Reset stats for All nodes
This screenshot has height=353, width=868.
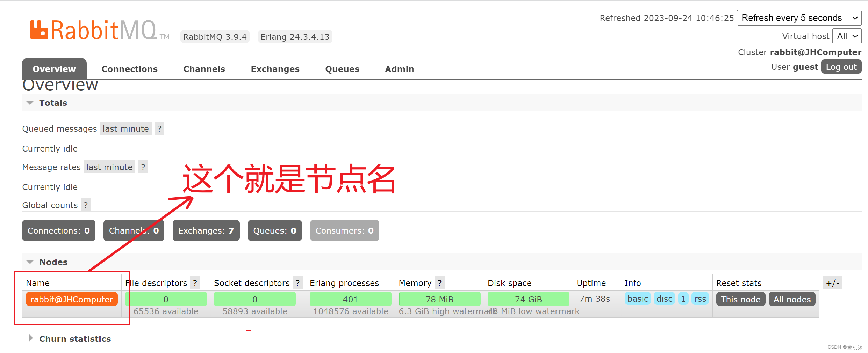pos(792,299)
